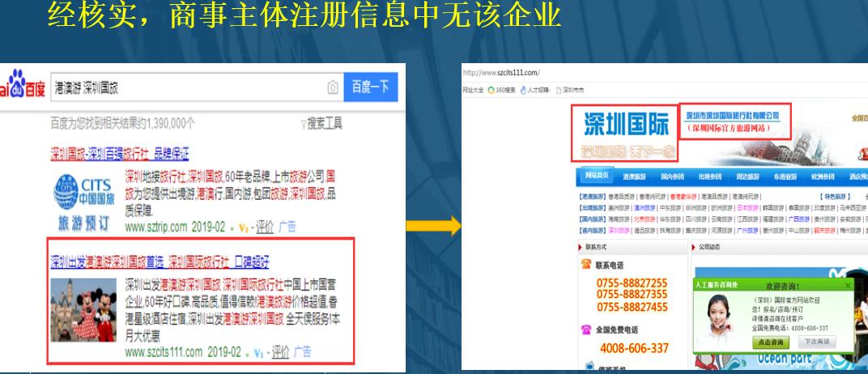Open the Disney Mickey thumbnail in search result
This screenshot has width=868, height=374.
[x=83, y=310]
